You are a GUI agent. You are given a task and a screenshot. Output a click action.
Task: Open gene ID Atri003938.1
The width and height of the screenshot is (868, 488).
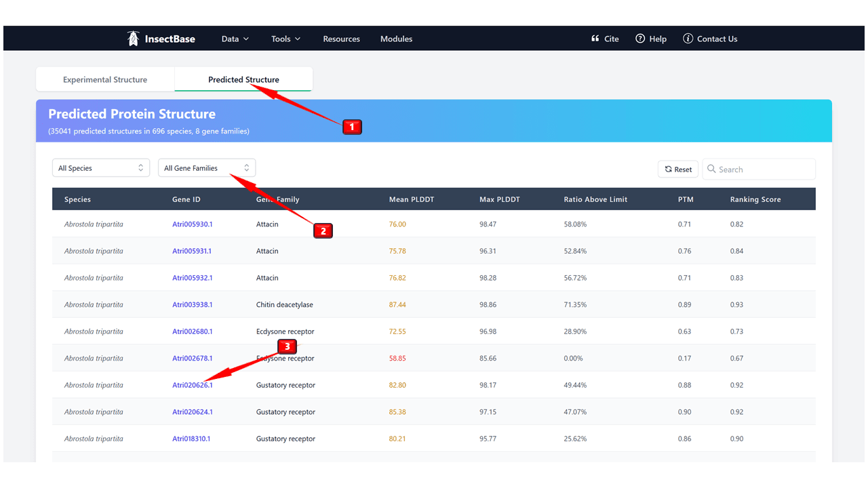point(192,305)
